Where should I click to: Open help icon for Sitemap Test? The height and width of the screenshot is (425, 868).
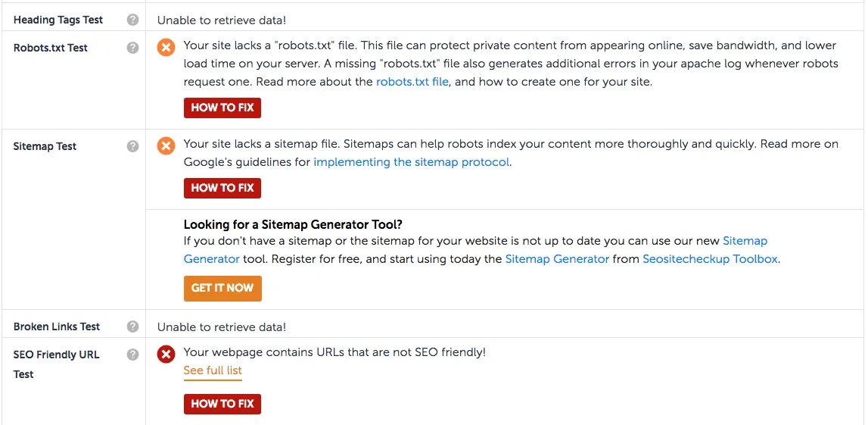132,146
